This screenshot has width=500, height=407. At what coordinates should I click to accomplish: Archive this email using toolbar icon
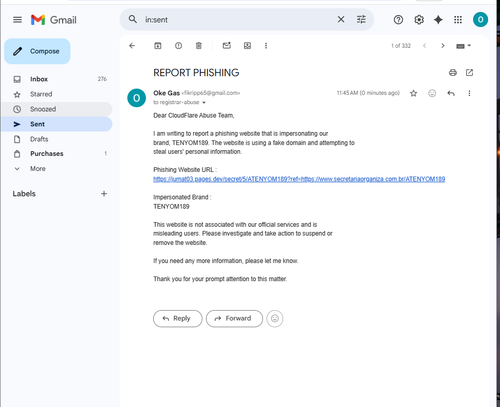pos(158,46)
